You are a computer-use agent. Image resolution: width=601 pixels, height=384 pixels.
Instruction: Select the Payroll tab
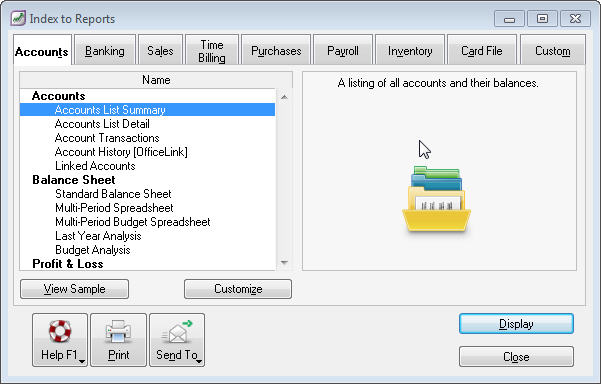coord(343,51)
